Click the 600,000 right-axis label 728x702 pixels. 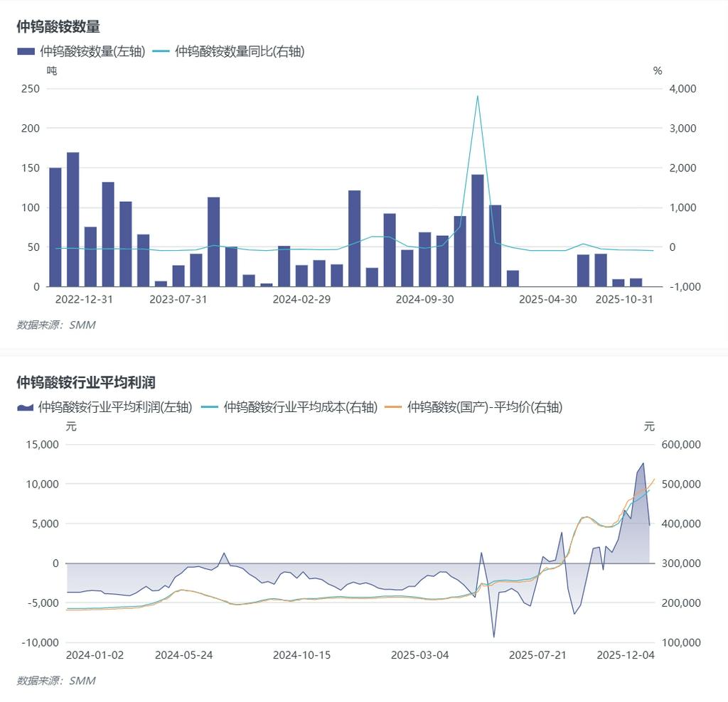[681, 445]
